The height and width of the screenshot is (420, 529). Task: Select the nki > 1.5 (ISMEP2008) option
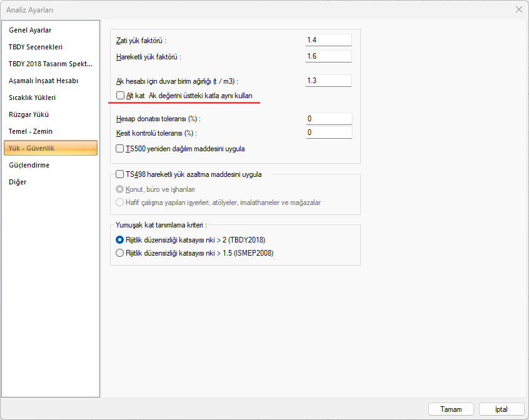point(120,253)
